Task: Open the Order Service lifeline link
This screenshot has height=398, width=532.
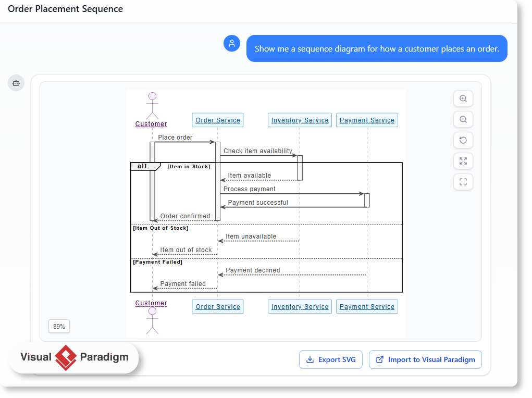Action: 217,120
